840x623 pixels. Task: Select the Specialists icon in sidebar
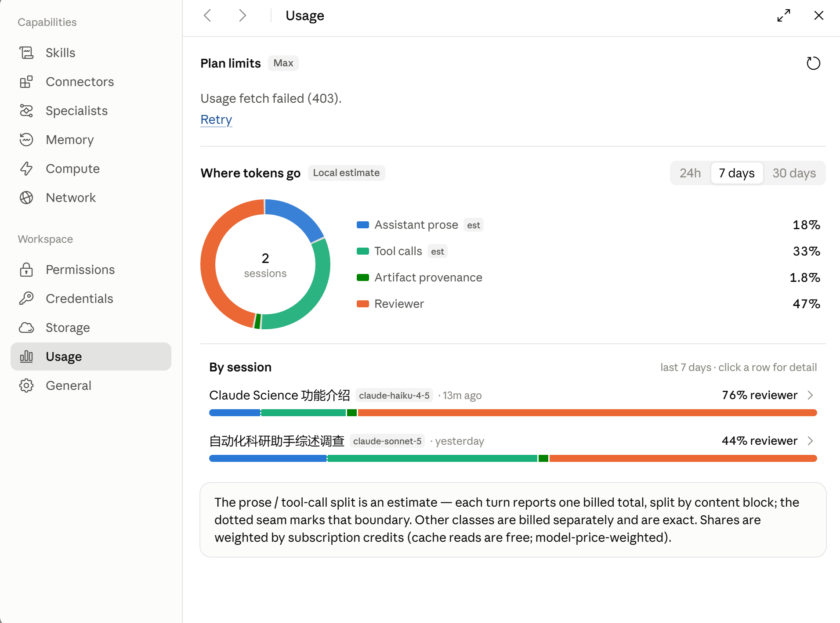[x=26, y=111]
